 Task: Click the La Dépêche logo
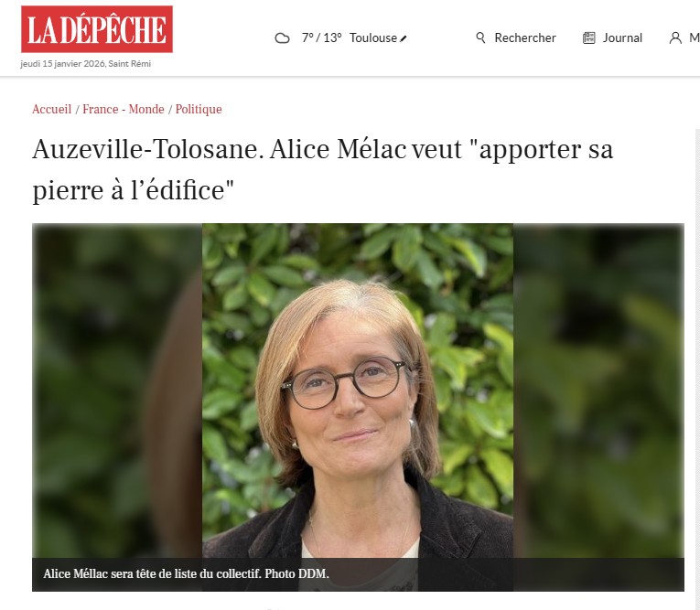click(x=97, y=29)
